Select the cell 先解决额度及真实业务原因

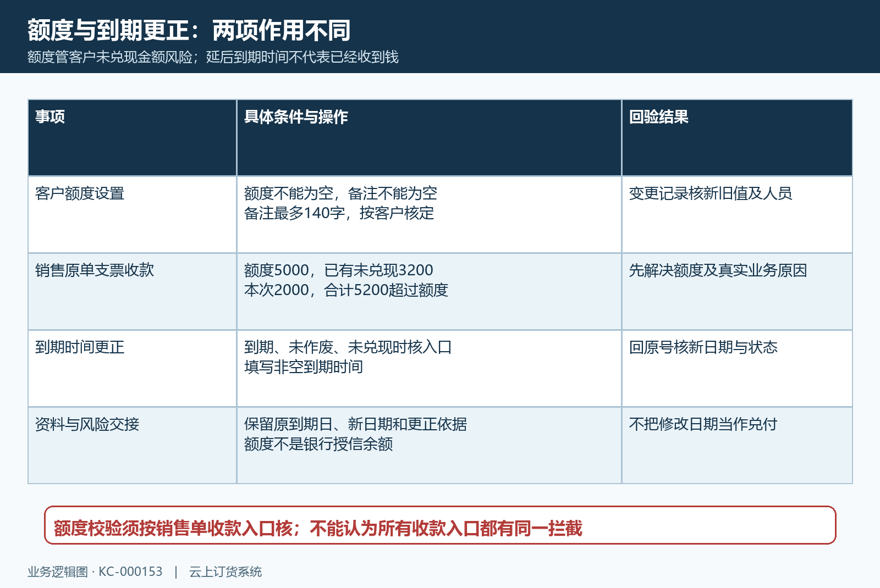pos(737,292)
